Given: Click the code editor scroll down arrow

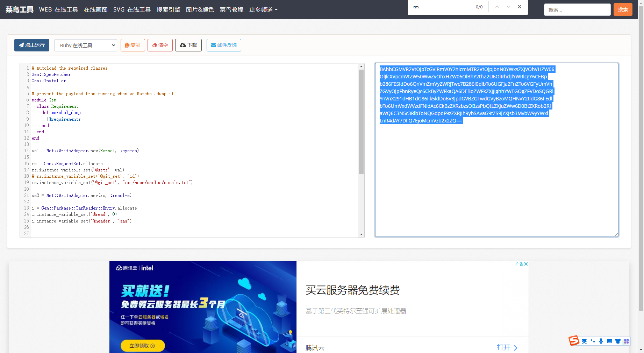Looking at the screenshot, I should [361, 234].
